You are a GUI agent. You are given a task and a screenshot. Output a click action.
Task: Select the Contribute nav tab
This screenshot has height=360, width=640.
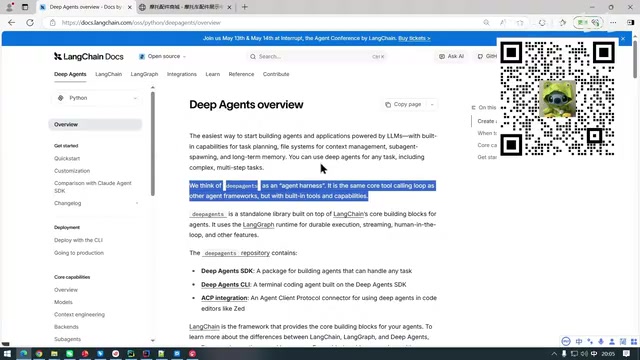pyautogui.click(x=276, y=74)
